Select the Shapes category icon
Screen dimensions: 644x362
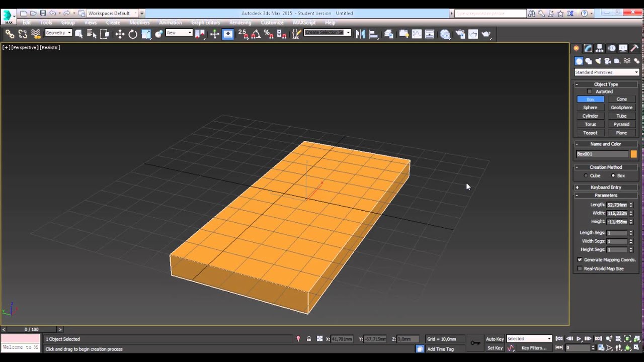[589, 61]
